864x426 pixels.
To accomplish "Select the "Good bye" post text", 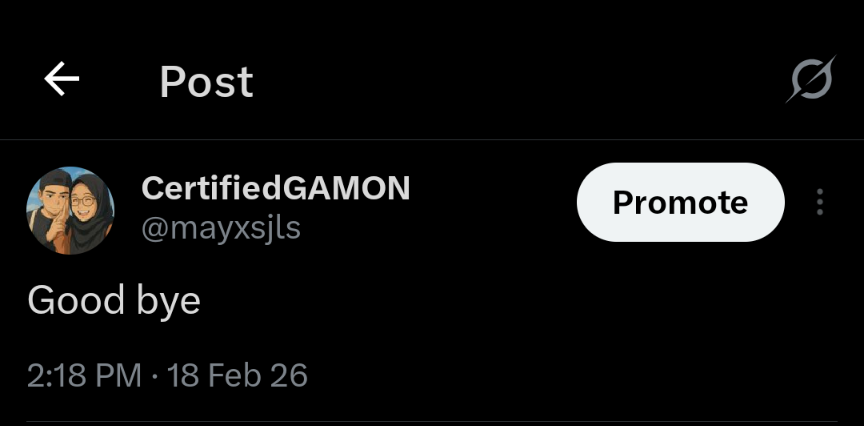I will pyautogui.click(x=114, y=300).
